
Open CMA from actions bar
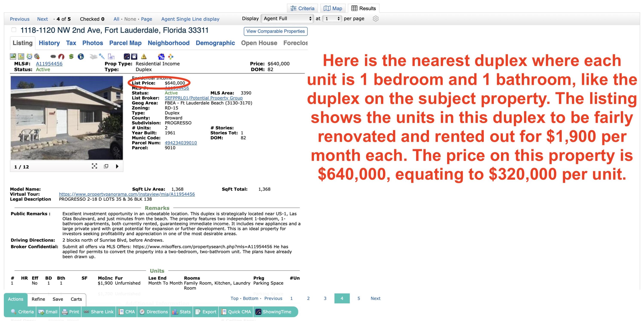pyautogui.click(x=127, y=312)
